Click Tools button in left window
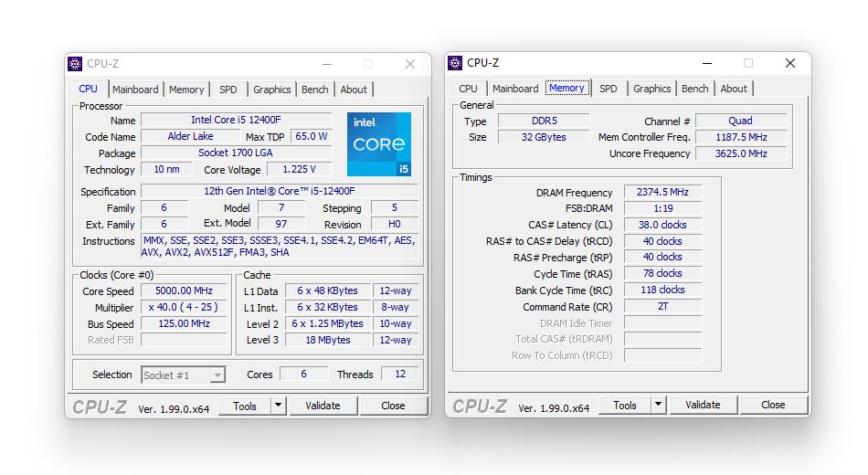 (x=245, y=406)
